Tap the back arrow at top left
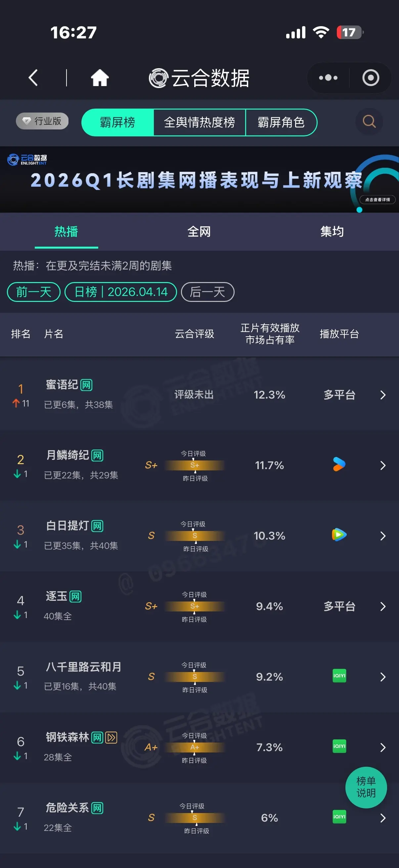The image size is (399, 868). coord(33,78)
